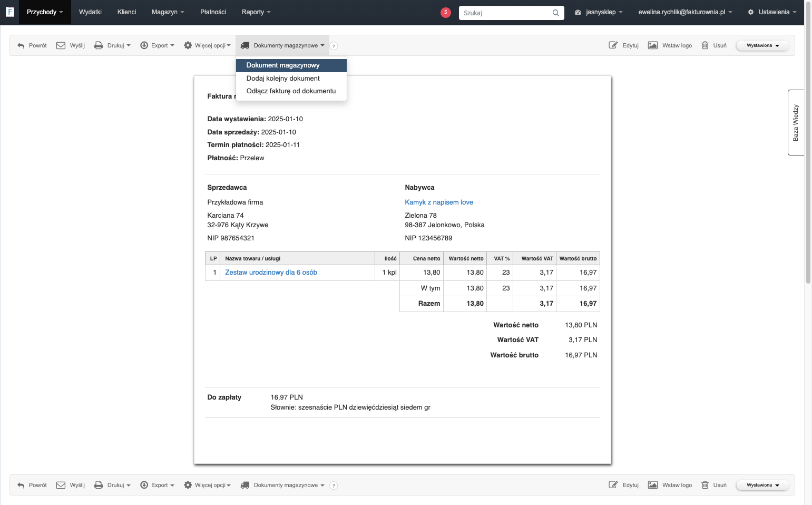Click the help question mark in top toolbar
Viewport: 812px width, 505px height.
(334, 46)
